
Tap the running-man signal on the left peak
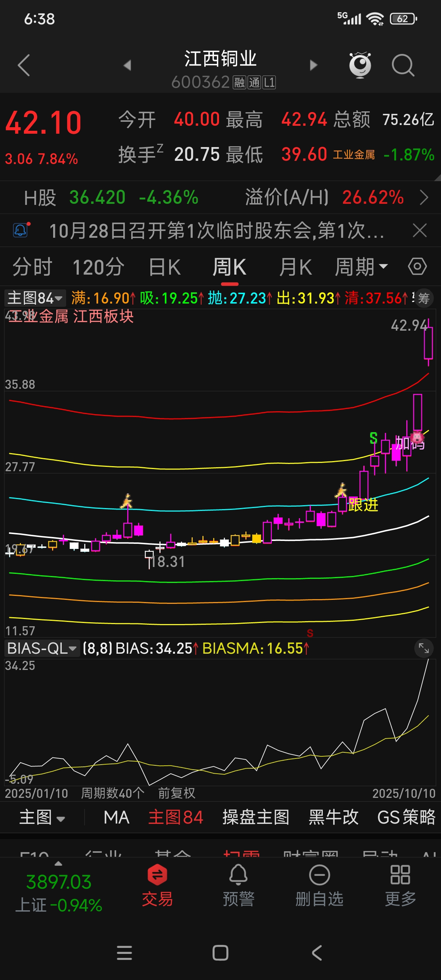coord(126,500)
